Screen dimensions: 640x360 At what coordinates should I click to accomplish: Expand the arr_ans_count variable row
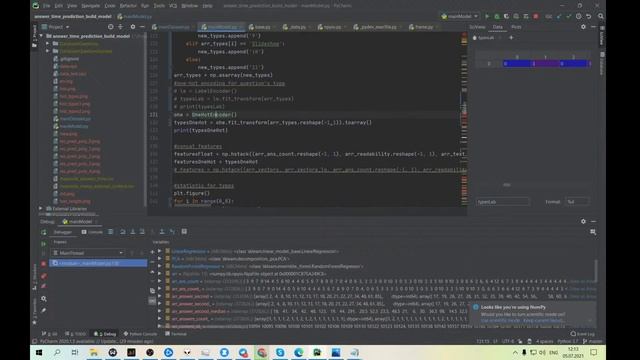coord(160,281)
